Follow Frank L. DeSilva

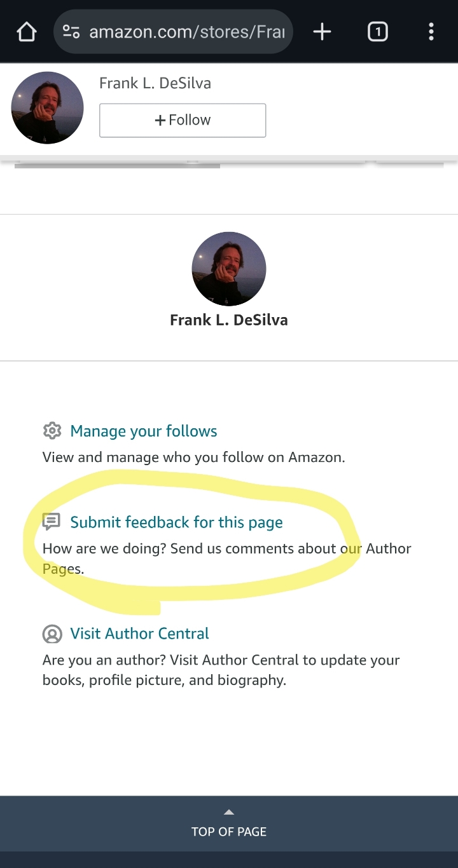[x=183, y=120]
